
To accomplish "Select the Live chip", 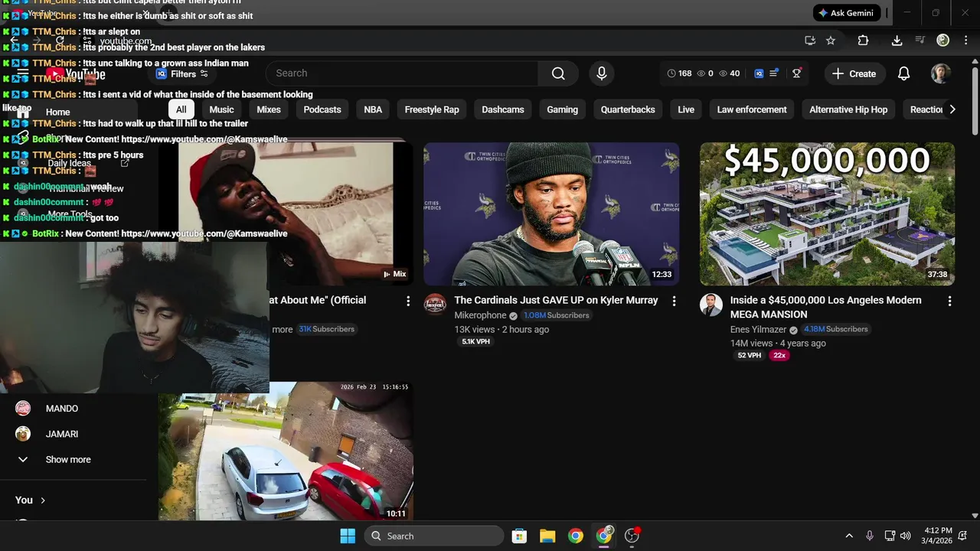I will [x=686, y=109].
